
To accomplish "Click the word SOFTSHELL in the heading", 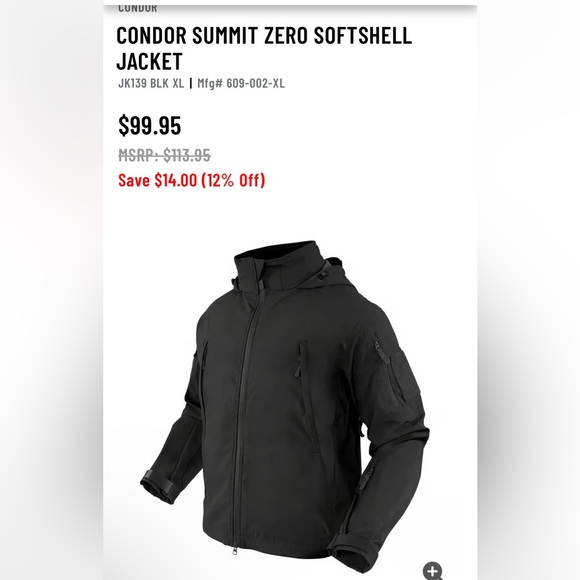I will coord(363,36).
